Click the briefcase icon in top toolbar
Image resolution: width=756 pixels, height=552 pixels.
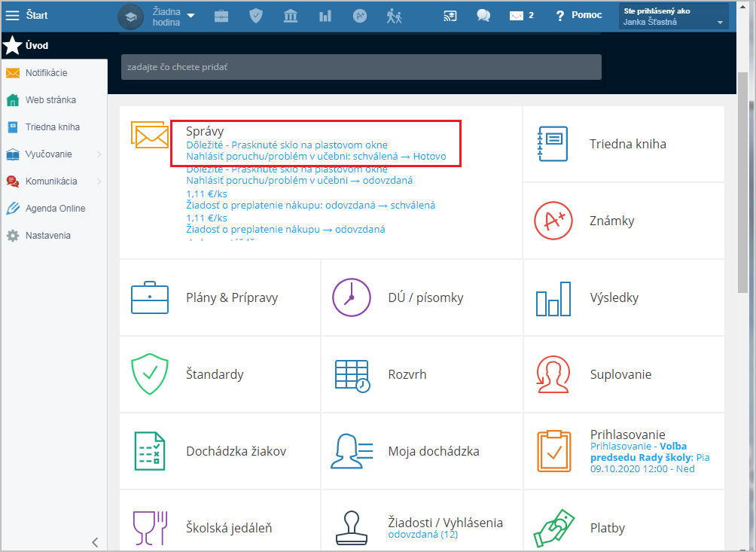221,16
